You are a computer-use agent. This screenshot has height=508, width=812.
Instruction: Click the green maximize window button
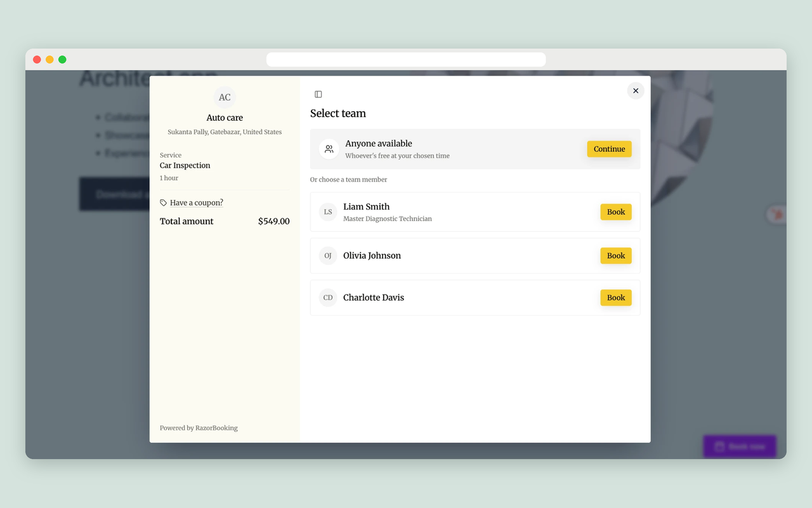click(62, 60)
